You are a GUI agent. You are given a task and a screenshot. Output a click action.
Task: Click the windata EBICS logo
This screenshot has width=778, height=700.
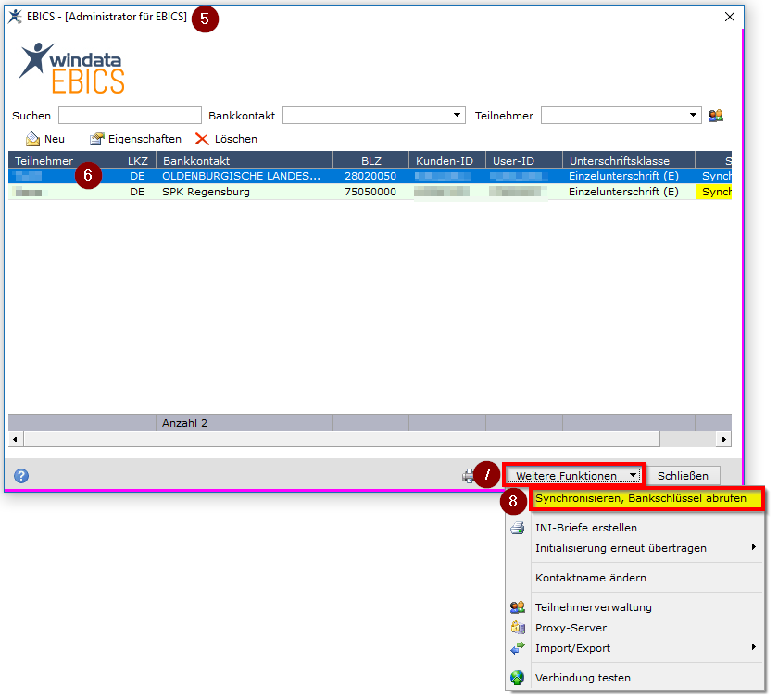71,68
